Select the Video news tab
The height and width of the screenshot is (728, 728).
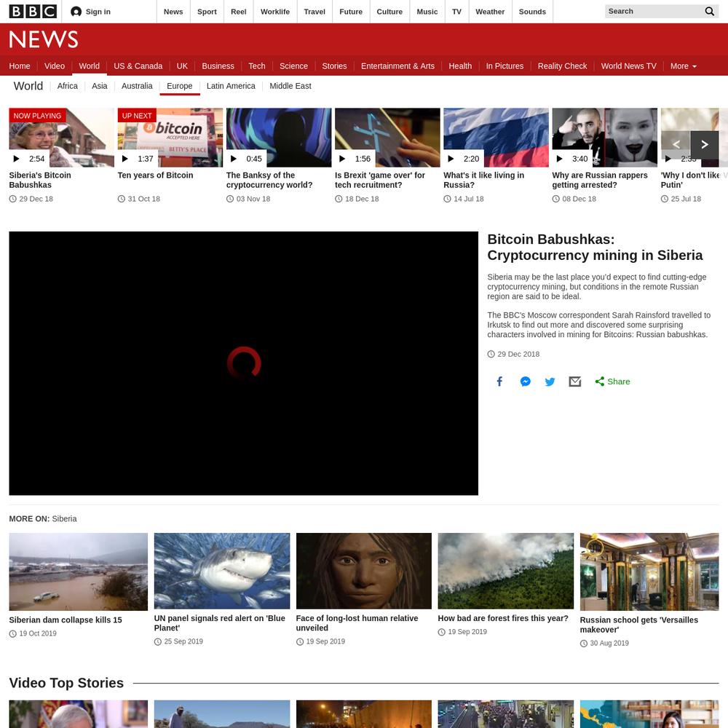tap(55, 66)
